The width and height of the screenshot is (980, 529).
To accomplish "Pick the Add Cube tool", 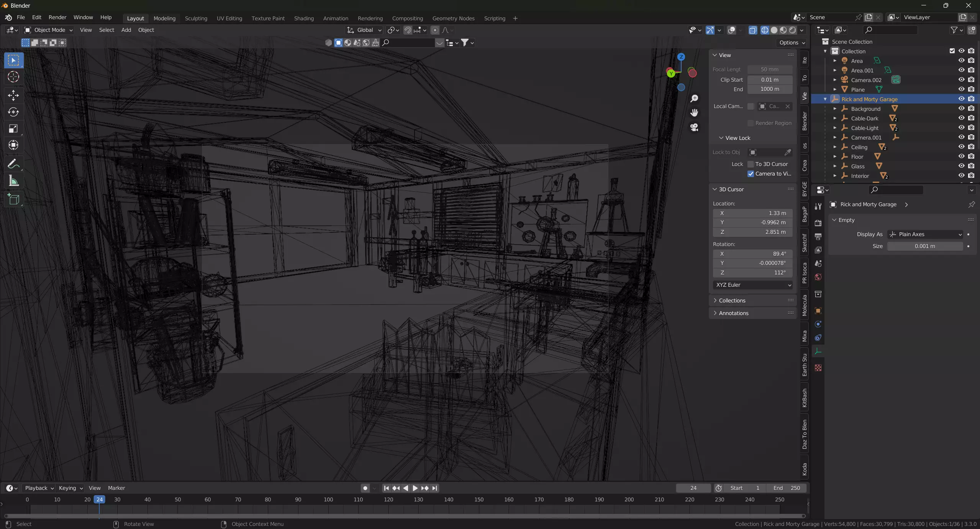I will (13, 199).
